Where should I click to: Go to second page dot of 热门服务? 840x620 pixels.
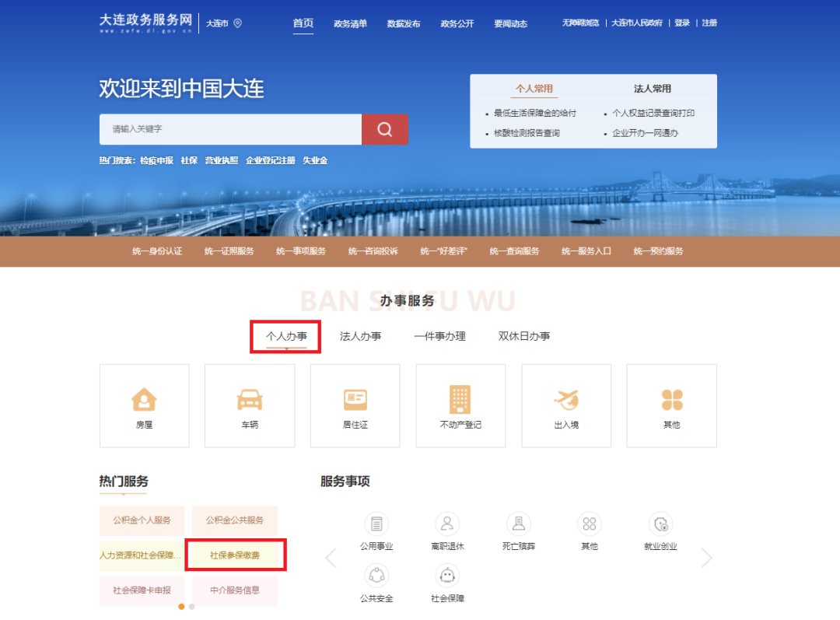[x=192, y=607]
